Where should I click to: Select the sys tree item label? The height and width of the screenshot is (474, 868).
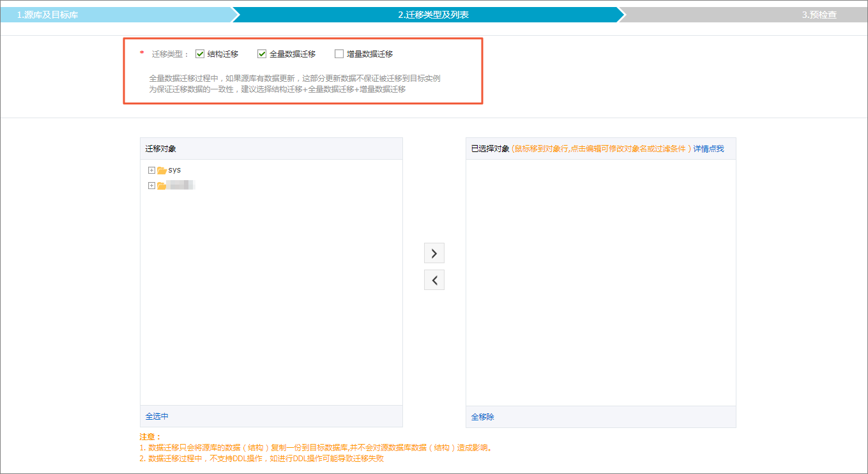(174, 170)
